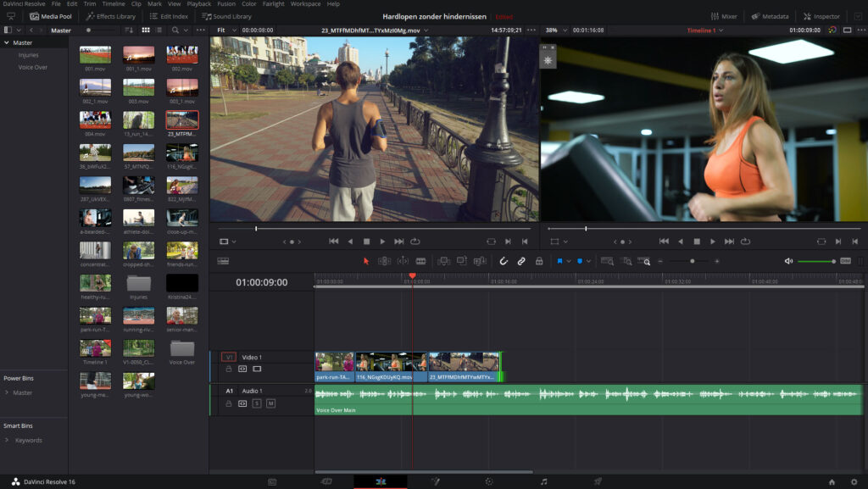Select the arrow Selection Mode tool
868x489 pixels.
click(366, 261)
